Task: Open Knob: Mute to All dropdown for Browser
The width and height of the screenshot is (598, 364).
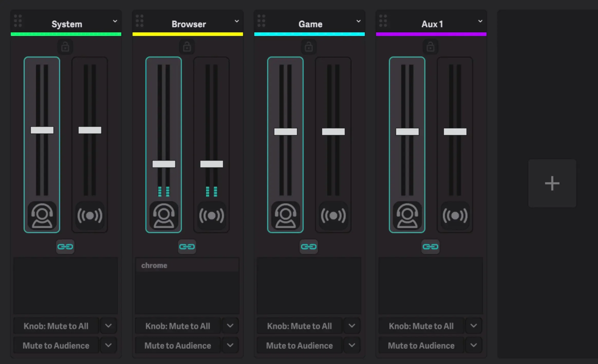Action: pos(230,326)
